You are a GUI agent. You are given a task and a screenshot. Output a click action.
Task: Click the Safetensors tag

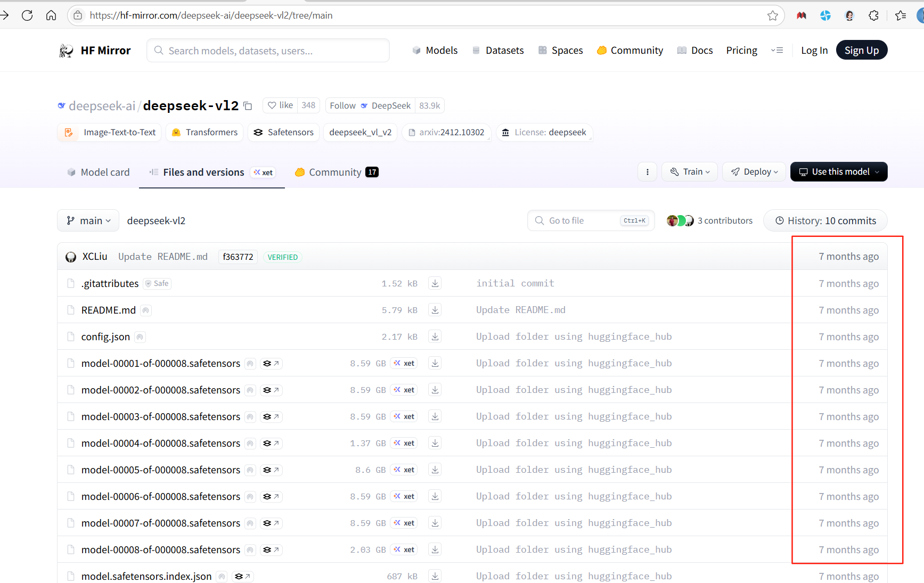point(283,132)
